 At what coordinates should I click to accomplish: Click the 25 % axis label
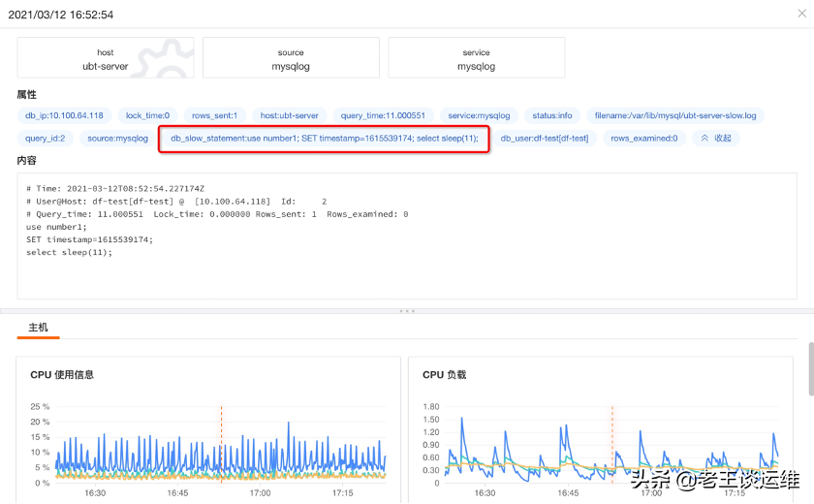click(x=40, y=406)
